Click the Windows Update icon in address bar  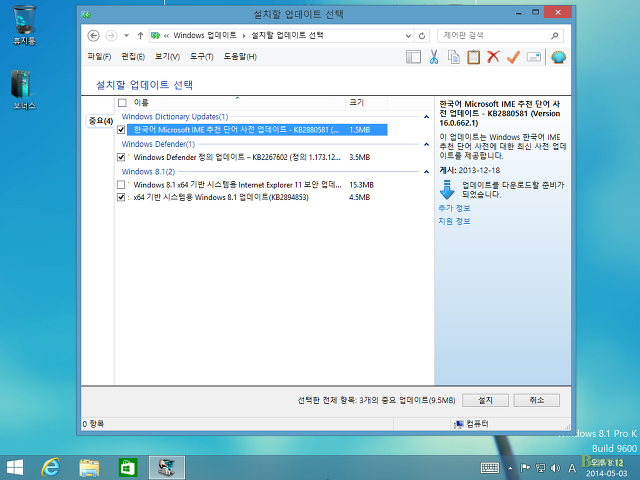coord(156,36)
